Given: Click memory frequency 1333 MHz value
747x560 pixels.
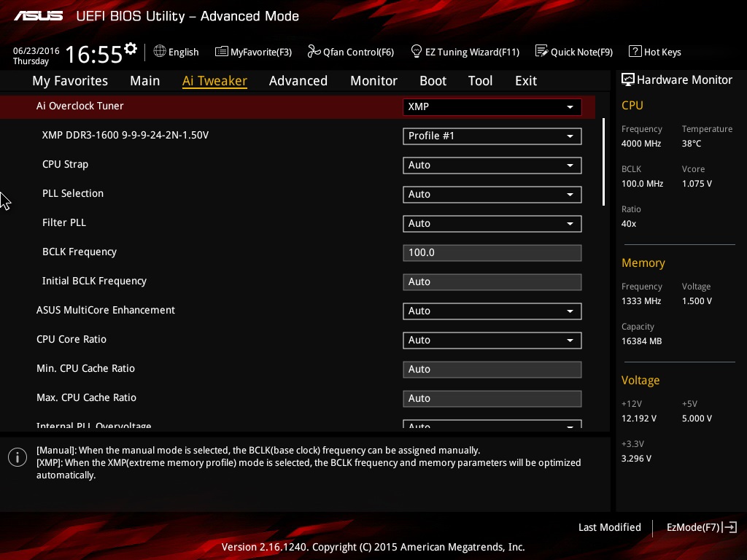Looking at the screenshot, I should coord(641,301).
